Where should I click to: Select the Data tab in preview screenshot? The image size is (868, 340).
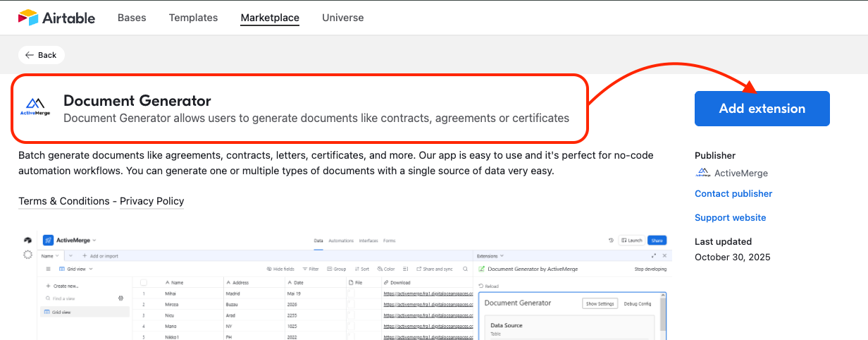(x=318, y=241)
